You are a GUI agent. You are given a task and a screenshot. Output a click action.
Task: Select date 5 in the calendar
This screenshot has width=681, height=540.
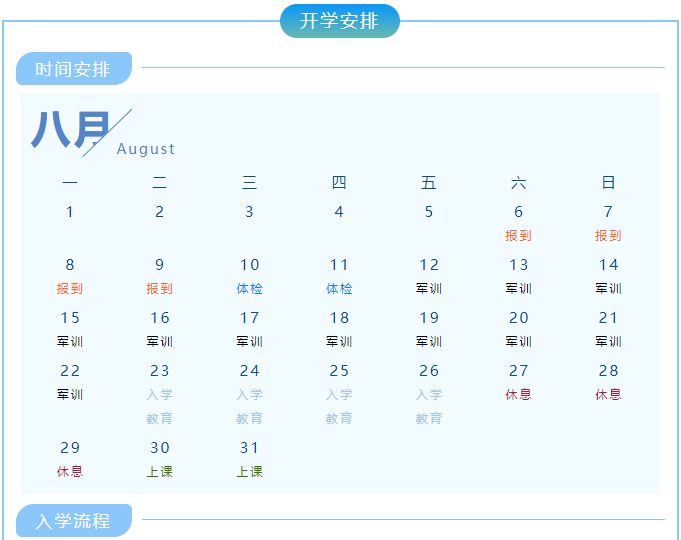[x=429, y=212]
